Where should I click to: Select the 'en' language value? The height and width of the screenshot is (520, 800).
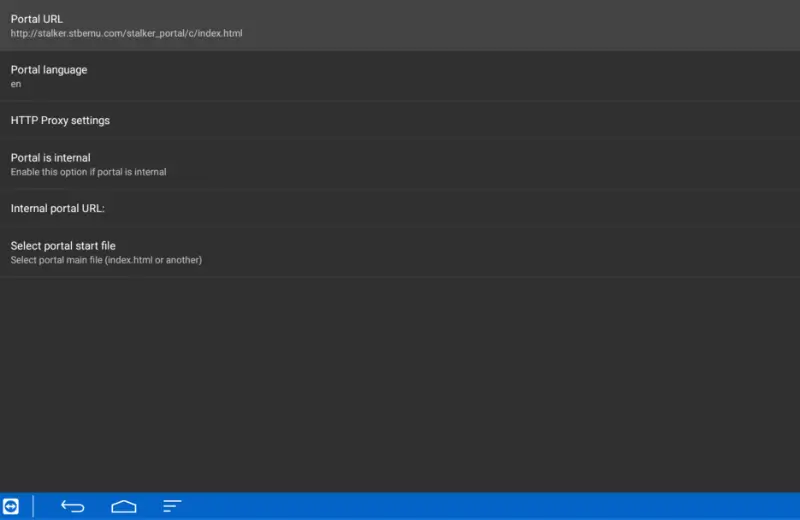coord(16,84)
